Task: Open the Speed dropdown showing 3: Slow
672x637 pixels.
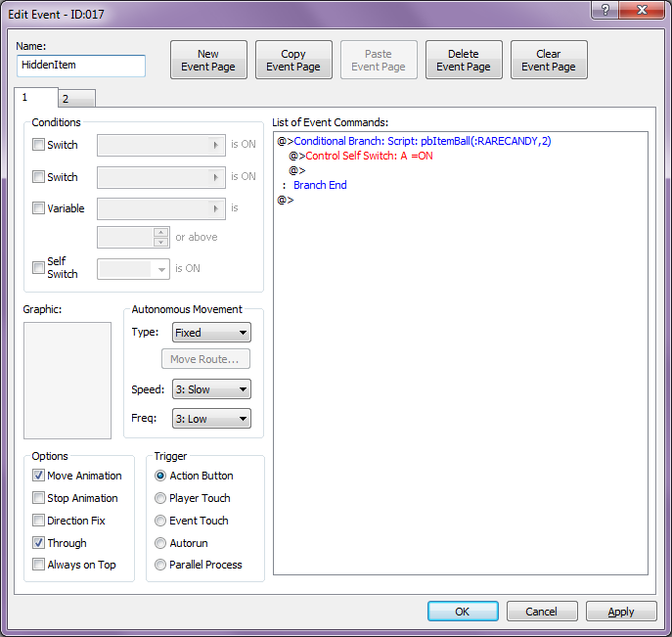Action: click(211, 389)
